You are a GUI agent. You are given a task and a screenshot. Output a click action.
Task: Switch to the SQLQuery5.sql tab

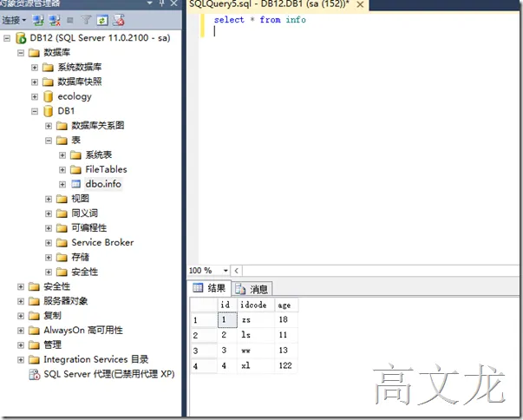pyautogui.click(x=269, y=4)
